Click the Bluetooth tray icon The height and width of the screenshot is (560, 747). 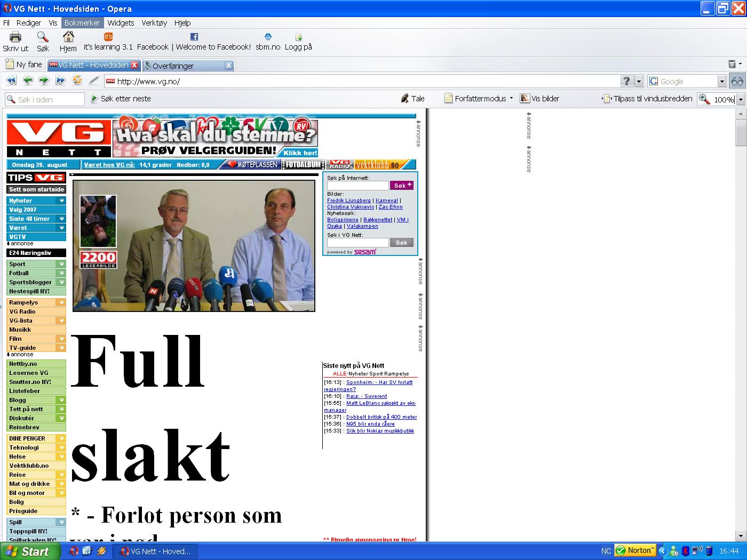(x=686, y=551)
